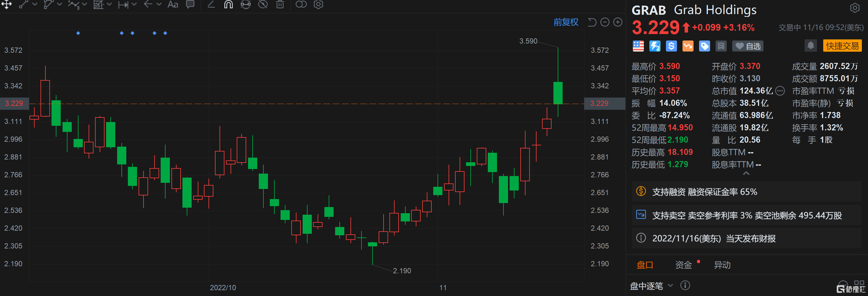Open the arrow tool dropdown chevron
This screenshot has height=296, width=868.
pos(159,4)
